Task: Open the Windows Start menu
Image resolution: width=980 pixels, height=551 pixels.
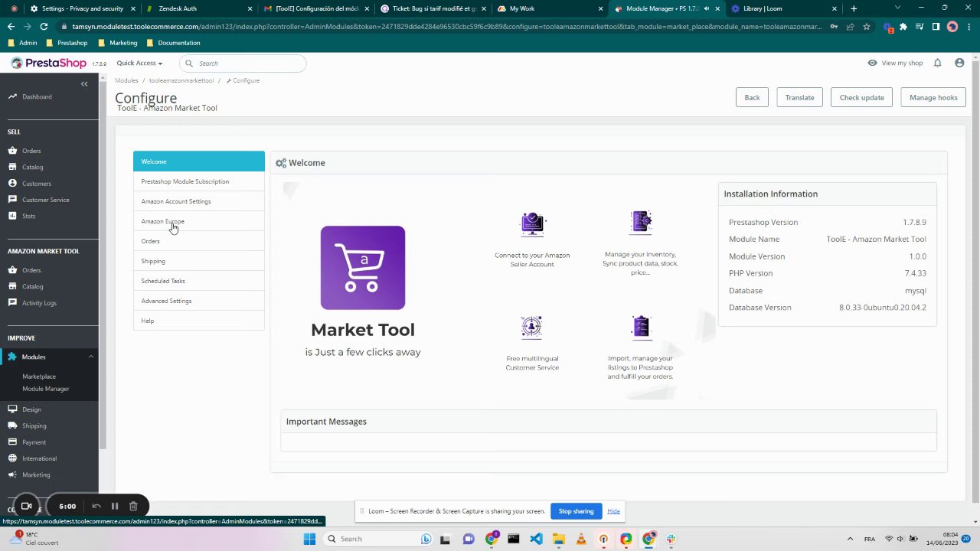Action: coord(309,539)
